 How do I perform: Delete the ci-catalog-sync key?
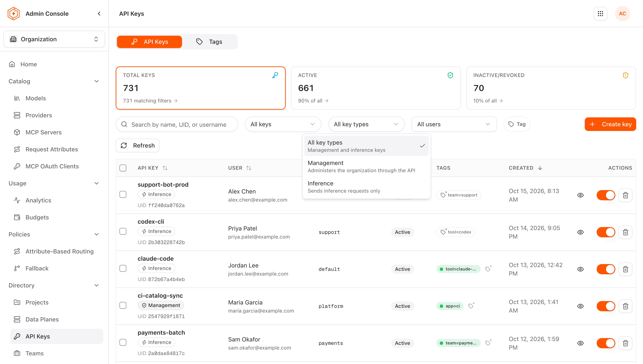[625, 306]
